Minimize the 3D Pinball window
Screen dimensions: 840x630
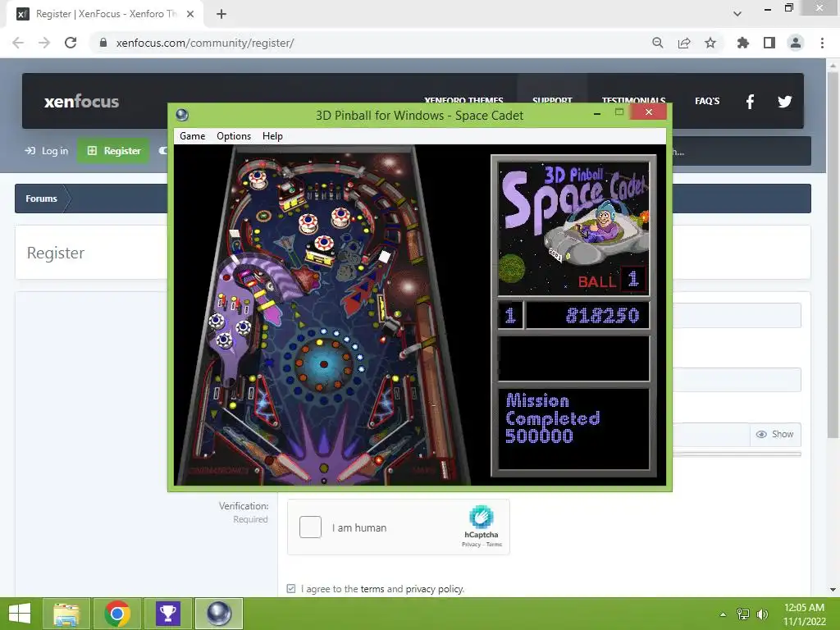597,113
